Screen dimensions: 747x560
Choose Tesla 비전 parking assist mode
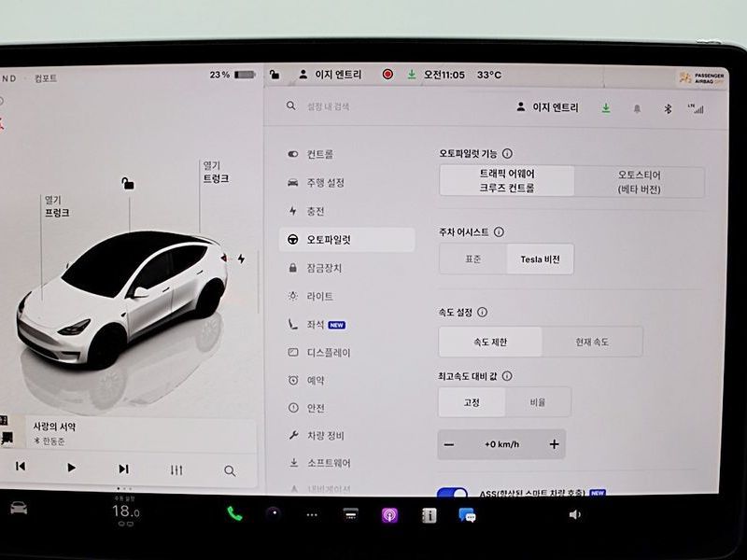540,259
